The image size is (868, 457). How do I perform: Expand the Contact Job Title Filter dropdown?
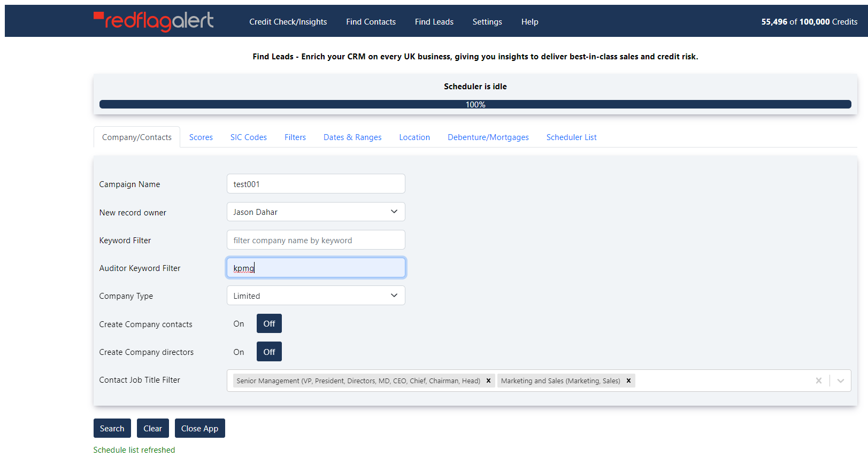pyautogui.click(x=840, y=381)
